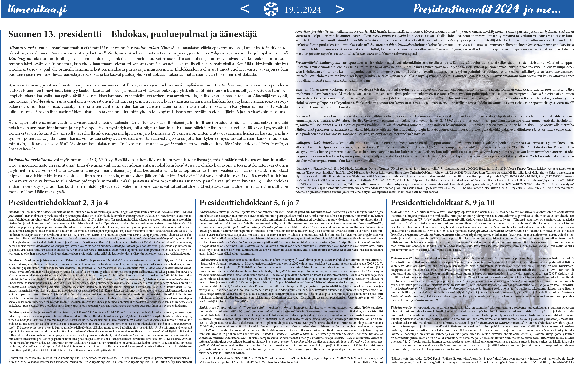This screenshot has height=366, width=588.
Task: Open the Presidenttiehdokkaat 8, 9 ja 10 section
Action: (x=442, y=203)
